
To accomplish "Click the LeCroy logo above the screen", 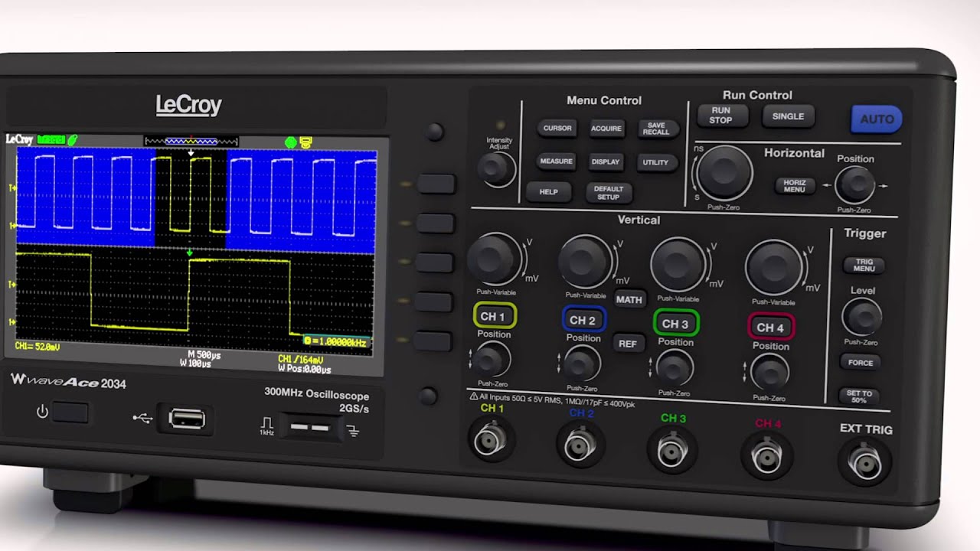I will (x=188, y=105).
